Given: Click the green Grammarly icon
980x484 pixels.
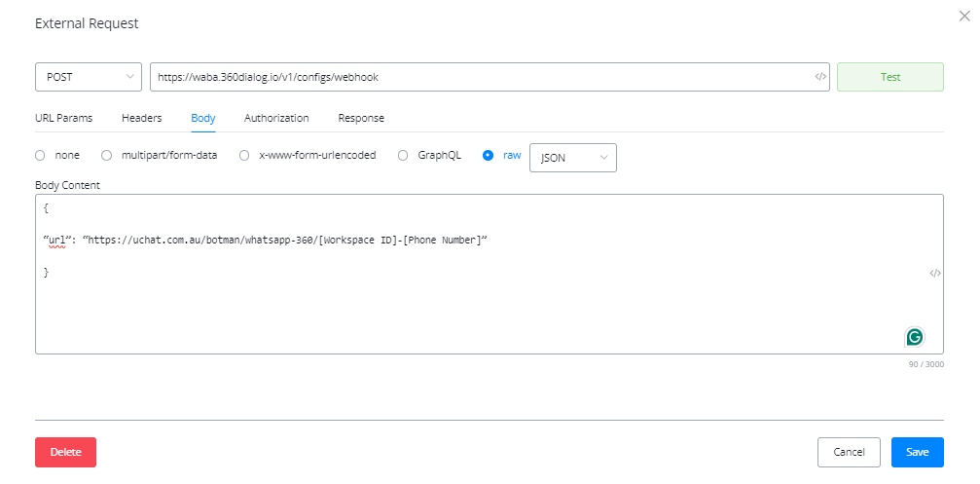Looking at the screenshot, I should [914, 337].
